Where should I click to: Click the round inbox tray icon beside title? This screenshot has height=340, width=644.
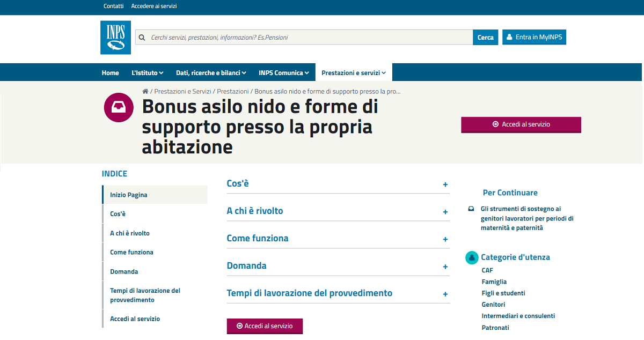pos(118,108)
